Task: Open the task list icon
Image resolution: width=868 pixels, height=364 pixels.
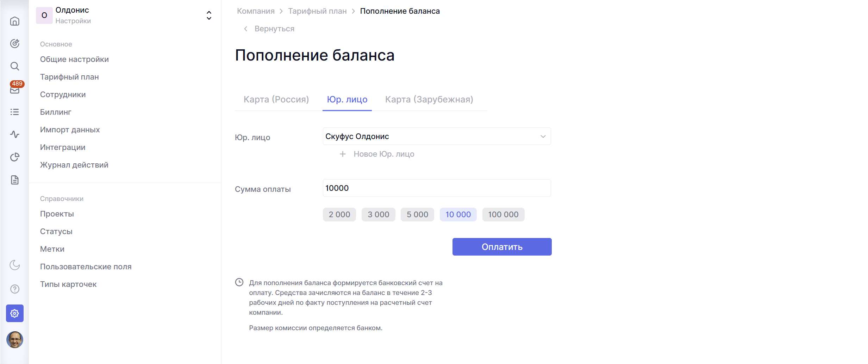Action: [x=14, y=112]
